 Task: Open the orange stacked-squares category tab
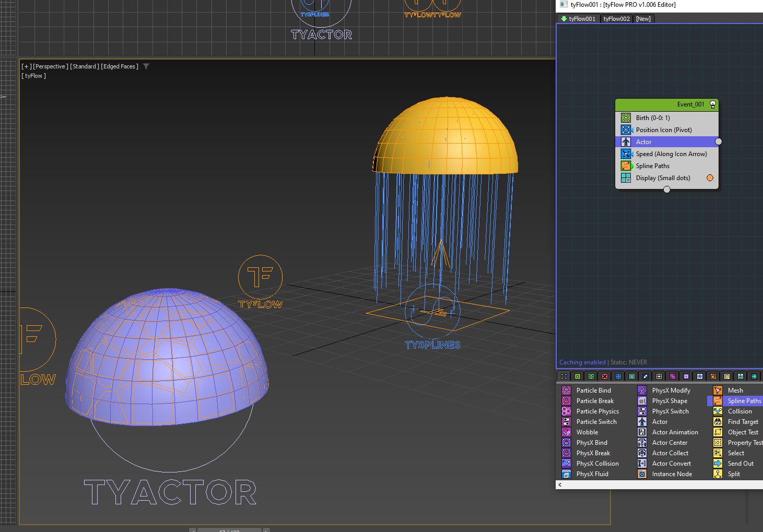pyautogui.click(x=713, y=376)
